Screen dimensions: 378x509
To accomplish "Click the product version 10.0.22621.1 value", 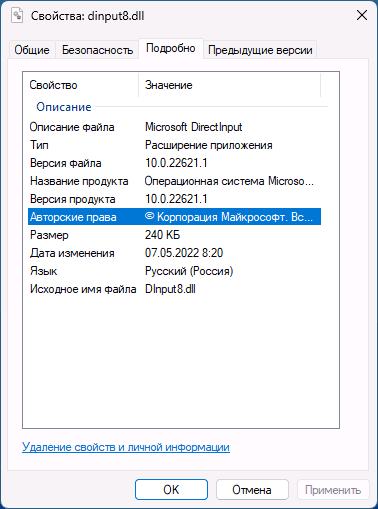I will coord(176,199).
